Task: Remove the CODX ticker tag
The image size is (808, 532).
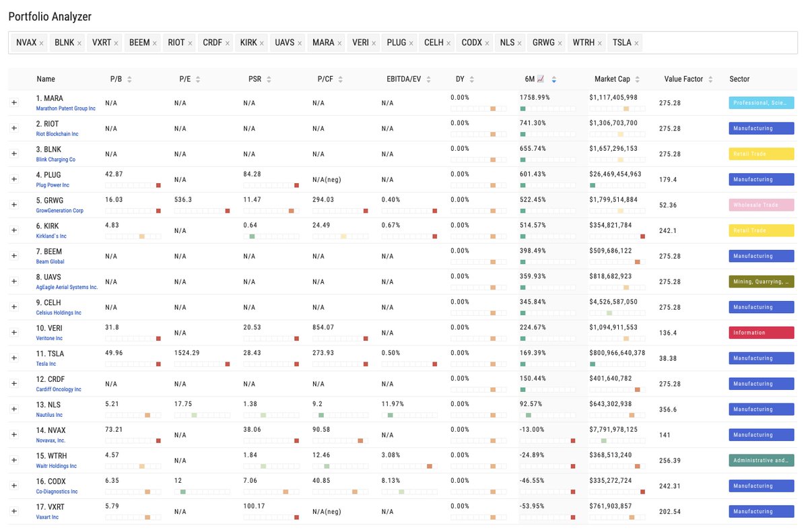Action: 487,43
